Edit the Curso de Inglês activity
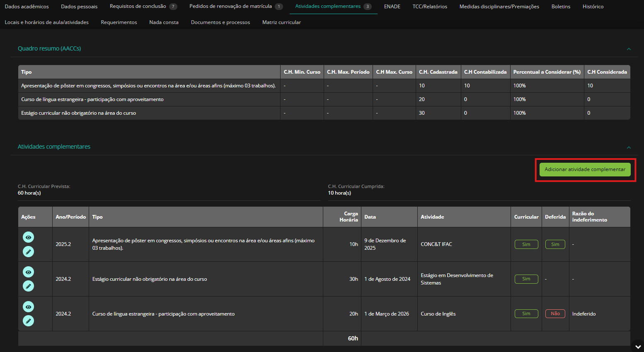The height and width of the screenshot is (352, 644). [28, 321]
